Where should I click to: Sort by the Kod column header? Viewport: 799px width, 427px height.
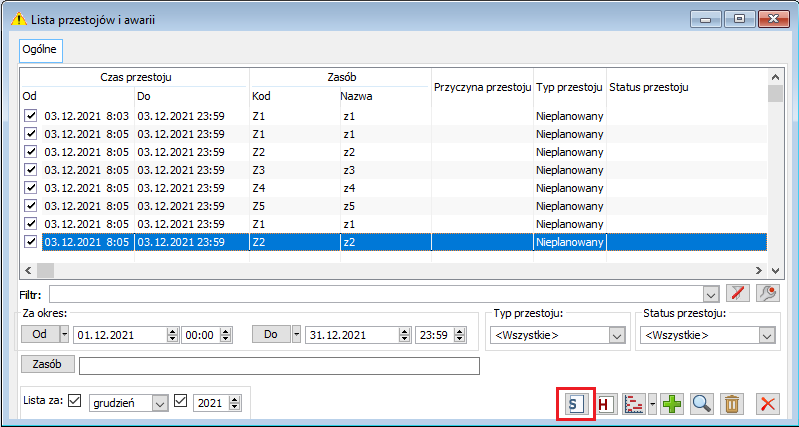click(x=295, y=96)
